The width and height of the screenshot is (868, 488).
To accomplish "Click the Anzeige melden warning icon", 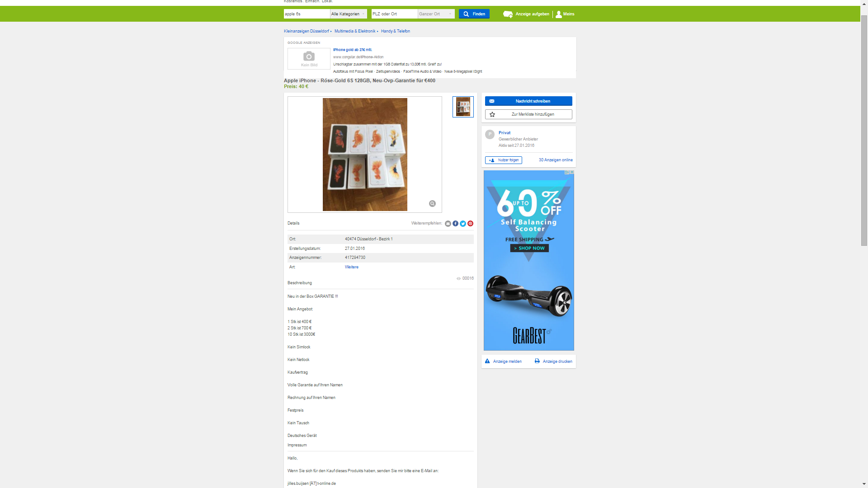I will point(487,361).
